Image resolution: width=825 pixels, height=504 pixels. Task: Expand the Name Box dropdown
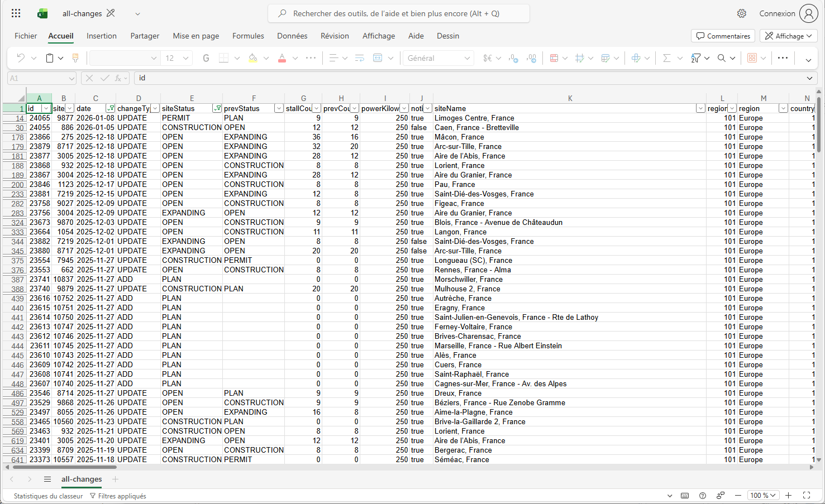click(71, 79)
